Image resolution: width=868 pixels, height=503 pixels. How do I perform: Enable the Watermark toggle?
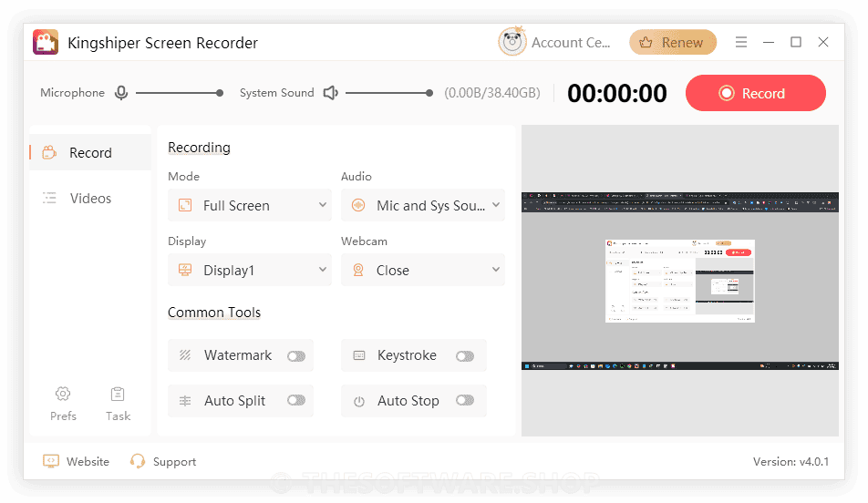(x=296, y=355)
